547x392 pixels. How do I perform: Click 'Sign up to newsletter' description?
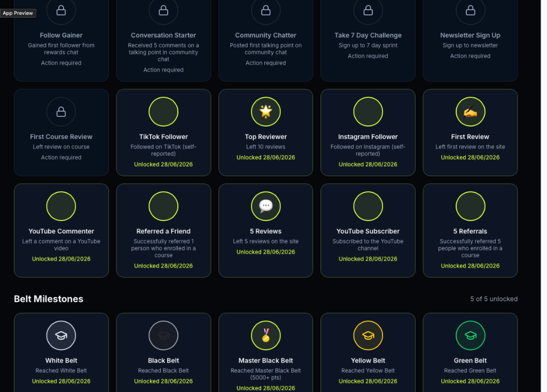tap(470, 45)
